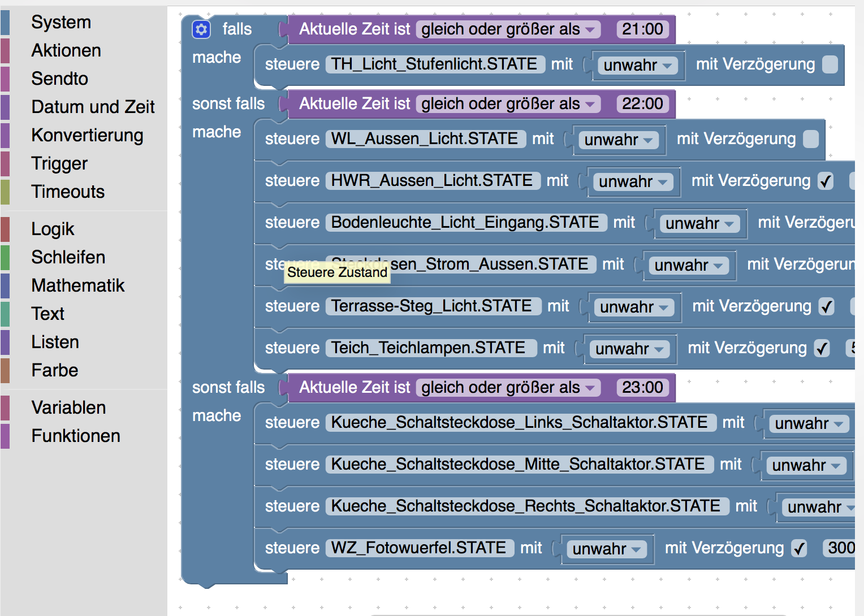The height and width of the screenshot is (616, 864).
Task: Open unwahr dropdown for Teich_Teichlampen.STATE
Action: [630, 349]
